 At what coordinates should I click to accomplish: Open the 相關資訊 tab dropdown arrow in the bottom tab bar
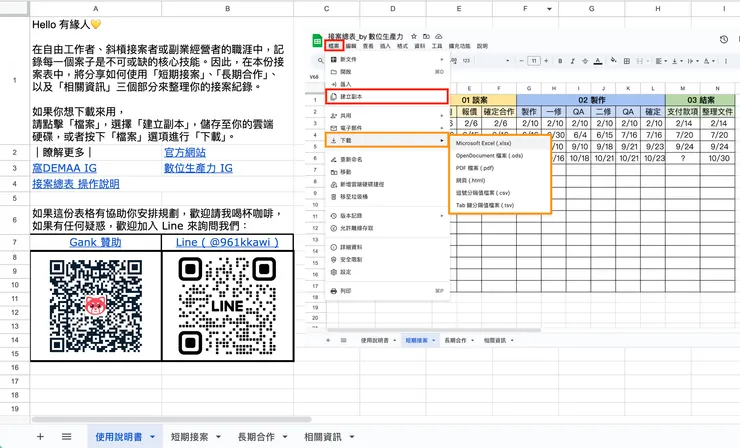click(x=352, y=437)
